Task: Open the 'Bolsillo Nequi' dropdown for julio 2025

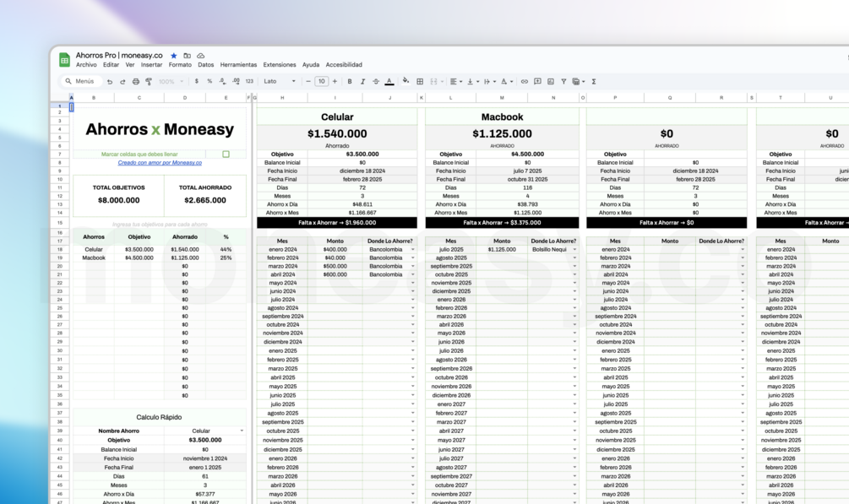Action: pos(574,250)
